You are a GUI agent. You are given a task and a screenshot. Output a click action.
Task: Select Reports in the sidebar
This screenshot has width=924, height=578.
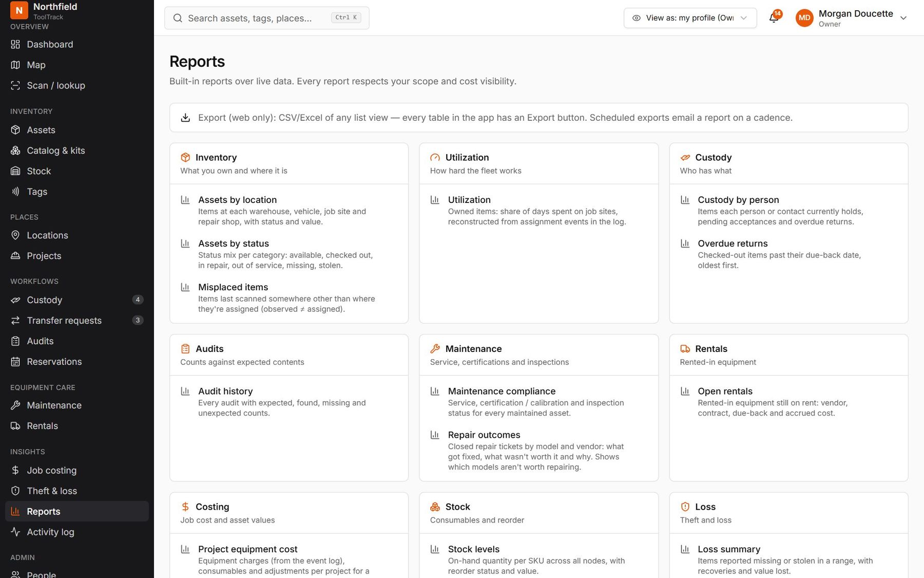[77, 511]
